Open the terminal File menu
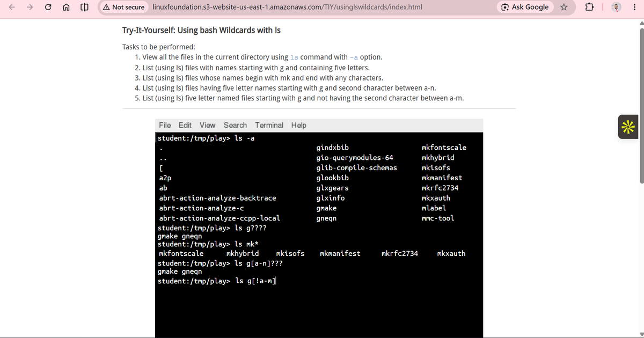The width and height of the screenshot is (644, 338). click(x=165, y=125)
